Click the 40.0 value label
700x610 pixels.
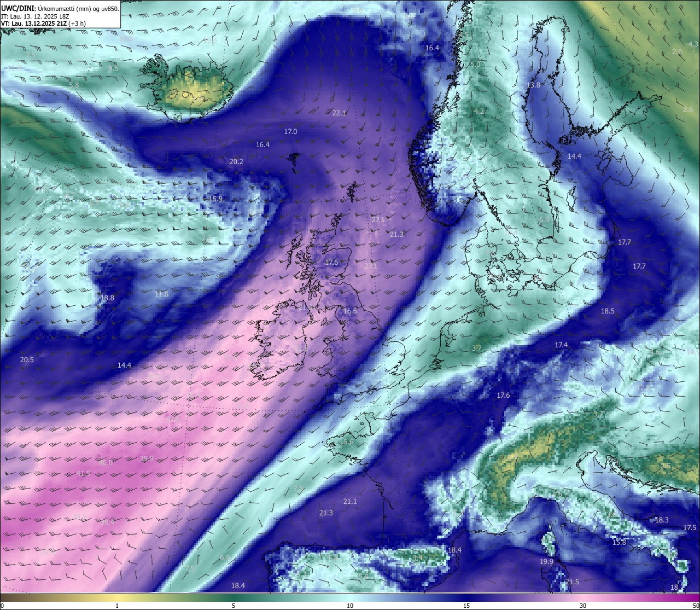(106, 463)
